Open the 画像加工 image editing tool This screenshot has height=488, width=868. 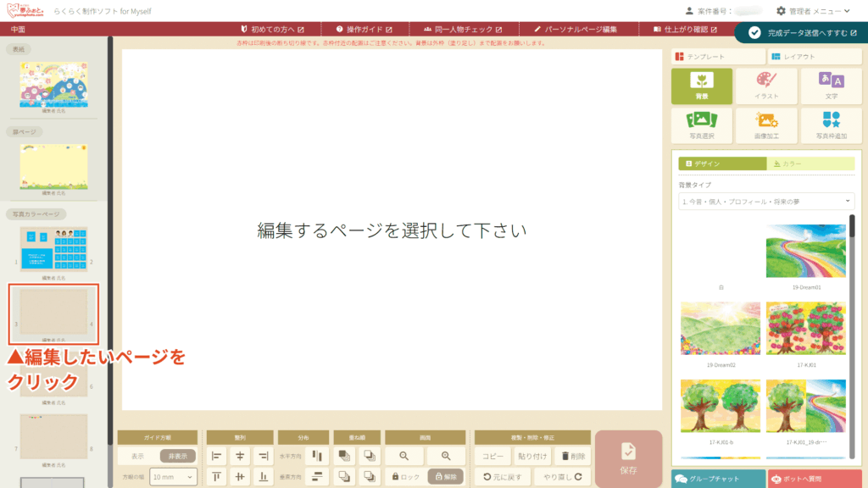click(x=765, y=125)
